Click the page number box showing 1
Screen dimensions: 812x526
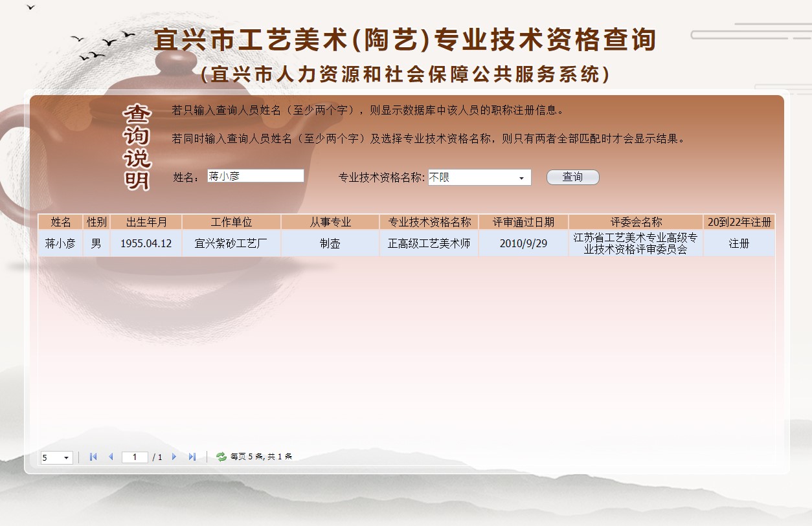click(135, 457)
